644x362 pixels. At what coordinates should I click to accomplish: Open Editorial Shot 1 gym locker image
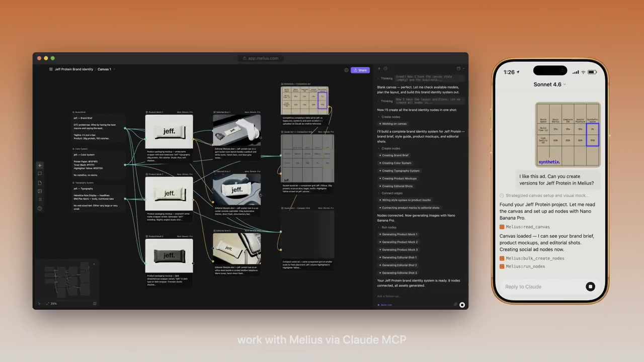[237, 130]
